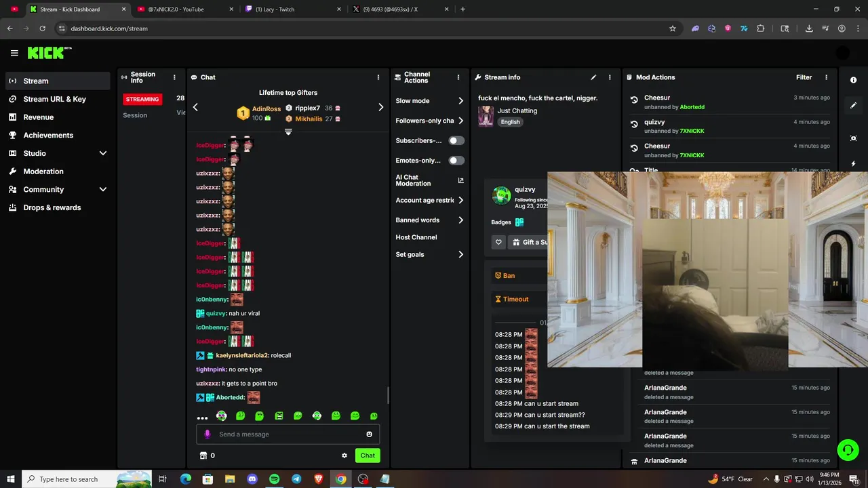Click the heart icon on quizvy's user card

[x=498, y=242]
